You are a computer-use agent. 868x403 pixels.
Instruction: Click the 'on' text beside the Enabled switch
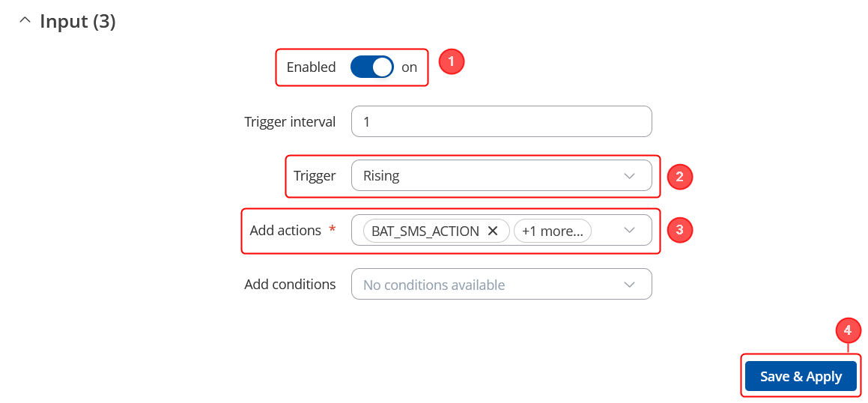tap(409, 67)
